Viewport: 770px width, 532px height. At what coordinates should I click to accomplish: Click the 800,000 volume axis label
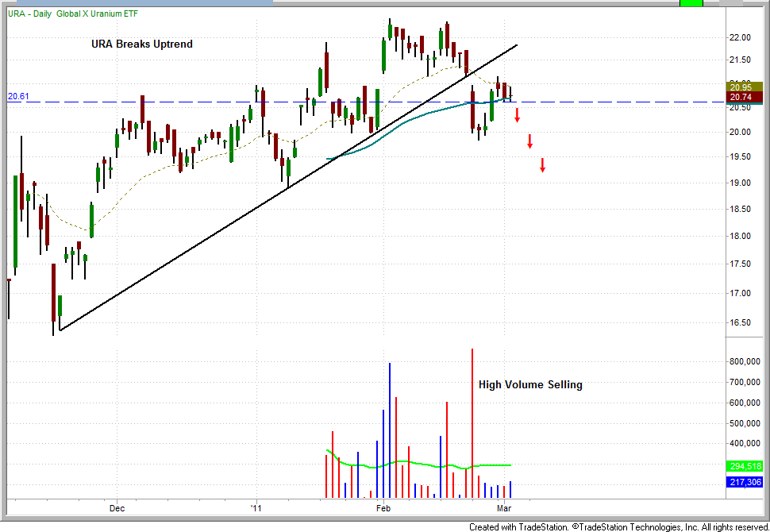[745, 361]
